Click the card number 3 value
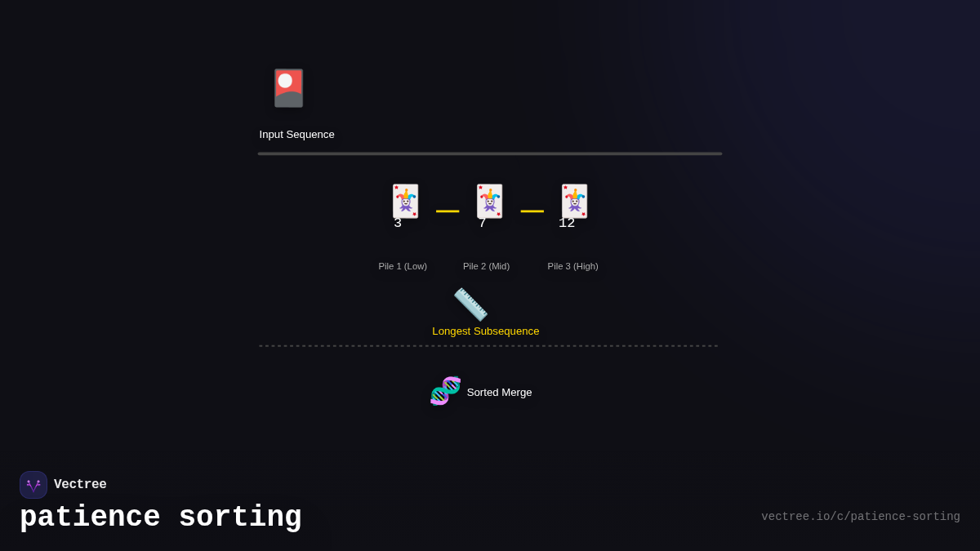 [397, 222]
